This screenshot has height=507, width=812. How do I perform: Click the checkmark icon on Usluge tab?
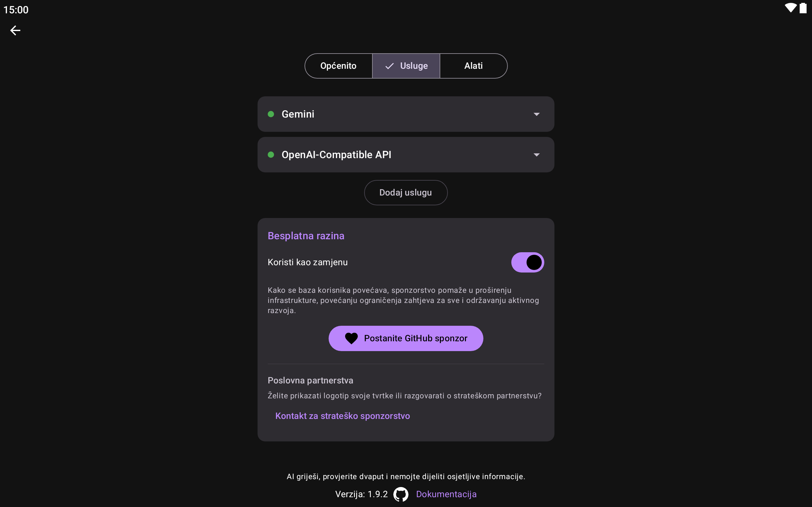[x=389, y=66]
